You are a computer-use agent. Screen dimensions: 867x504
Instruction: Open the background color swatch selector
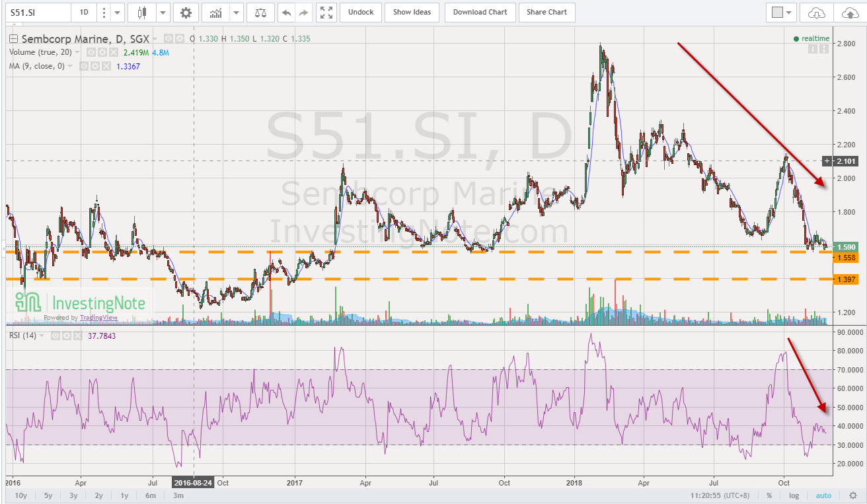(x=780, y=12)
